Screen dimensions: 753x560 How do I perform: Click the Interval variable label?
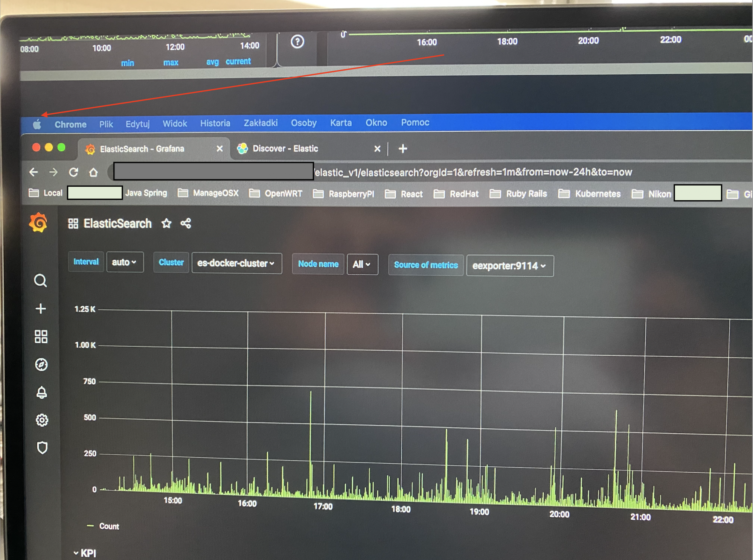point(86,262)
